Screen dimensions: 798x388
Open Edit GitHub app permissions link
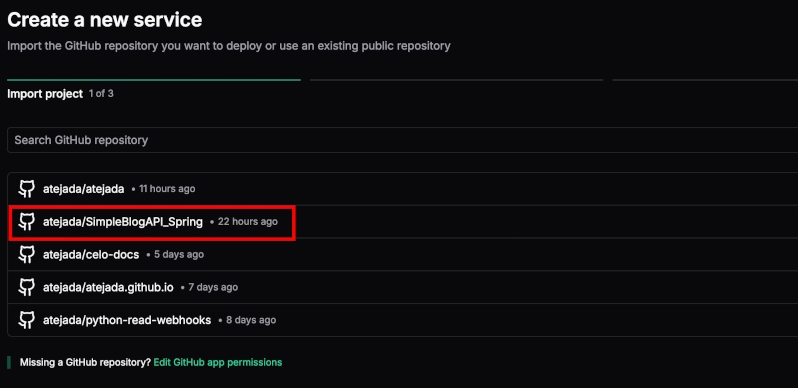click(218, 362)
